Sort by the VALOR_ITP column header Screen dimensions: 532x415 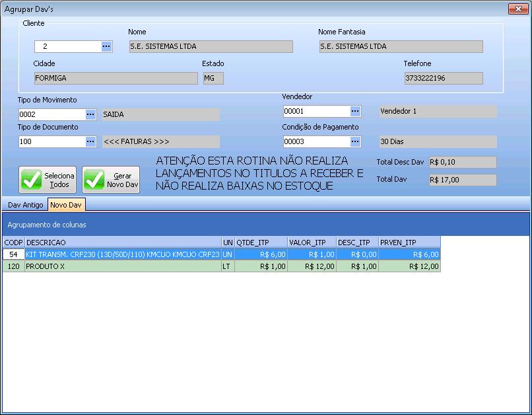[x=311, y=243]
